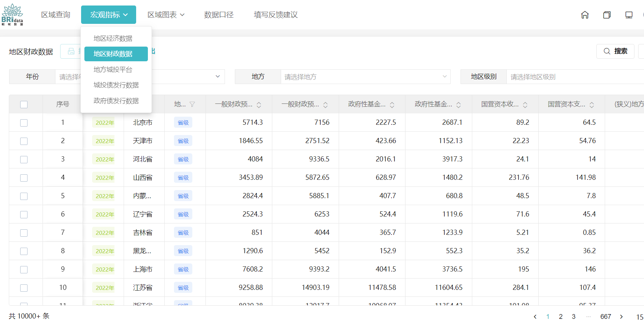Open 数据口径 navigation tab
Screen dimensions: 644x324
[219, 15]
